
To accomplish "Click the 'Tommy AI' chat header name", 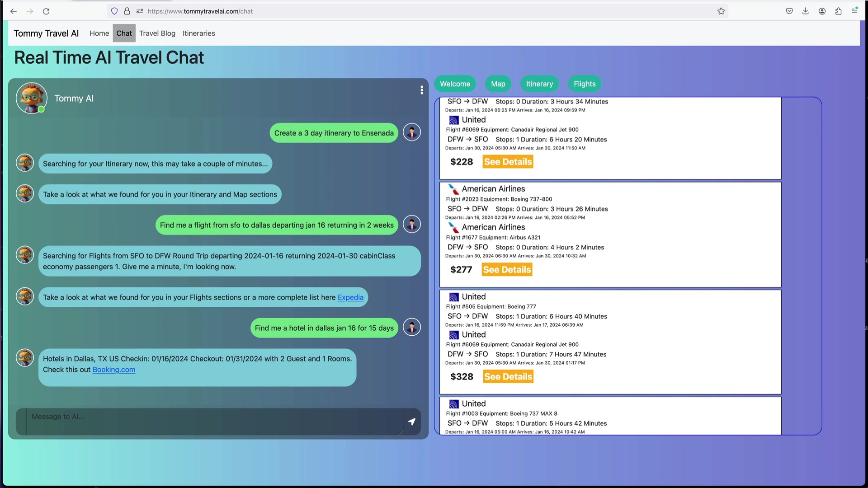I will tap(74, 99).
